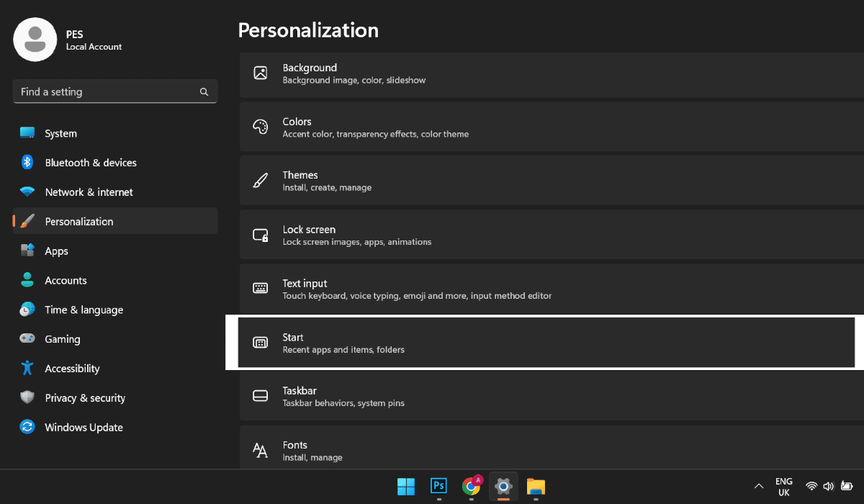Viewport: 864px width, 504px height.
Task: Select the Accessibility figure icon
Action: tap(27, 368)
